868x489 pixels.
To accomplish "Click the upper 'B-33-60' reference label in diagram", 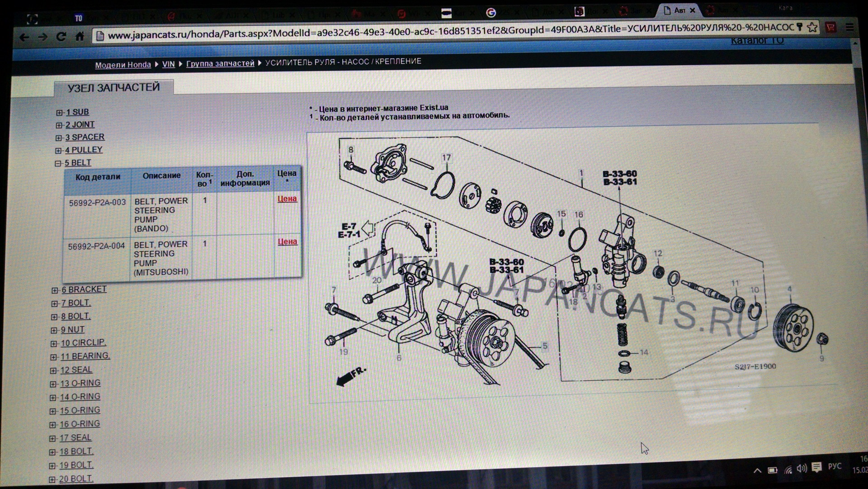I will (620, 174).
